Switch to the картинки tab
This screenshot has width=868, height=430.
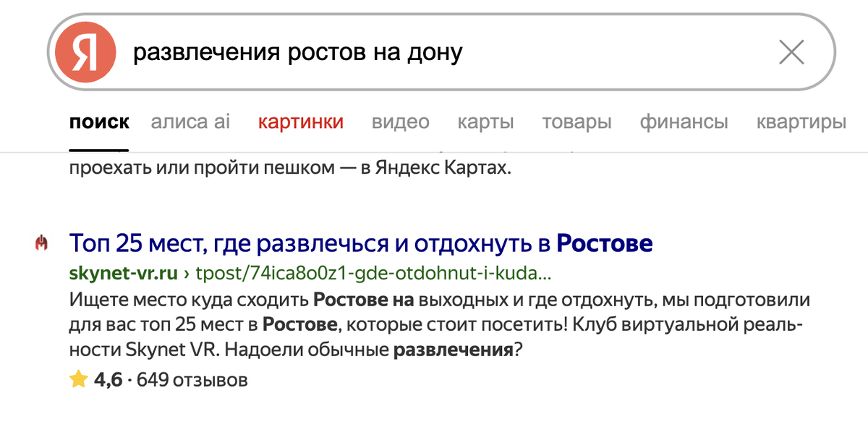tap(301, 122)
